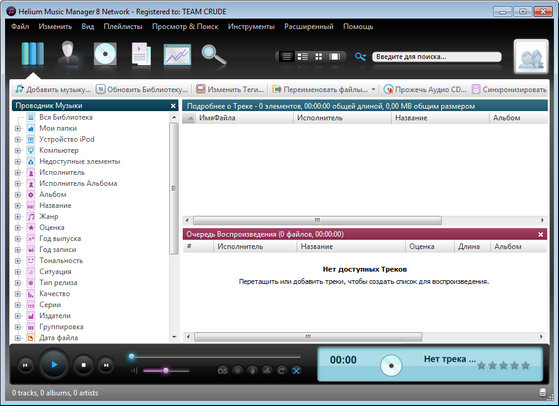Click the 'Год записи' icon in tree
The image size is (559, 406).
[x=31, y=250]
